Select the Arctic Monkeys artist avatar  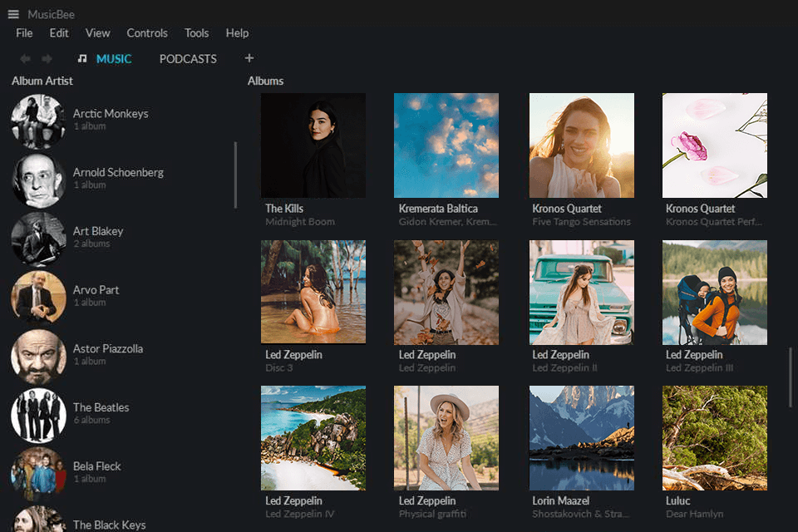pyautogui.click(x=38, y=121)
